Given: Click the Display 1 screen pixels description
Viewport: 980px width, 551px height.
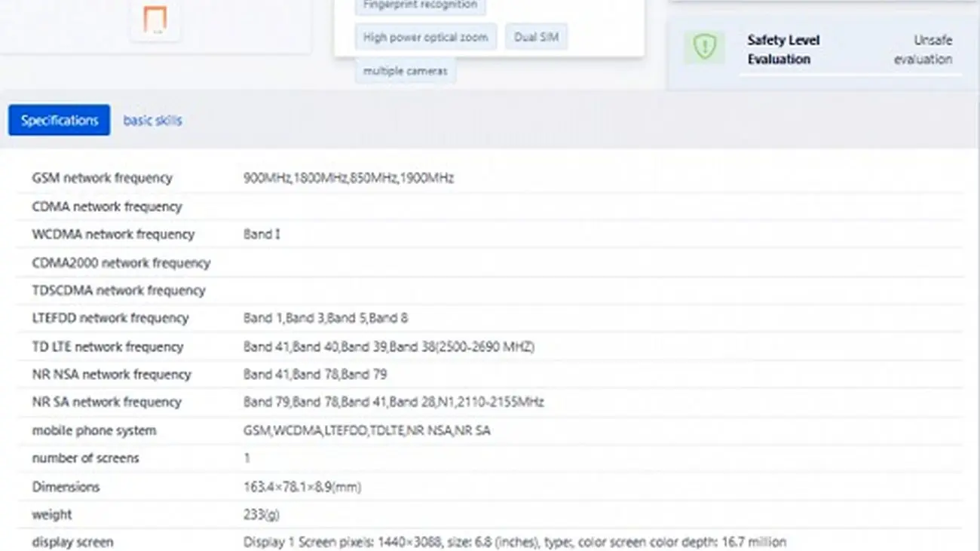Looking at the screenshot, I should pos(515,542).
